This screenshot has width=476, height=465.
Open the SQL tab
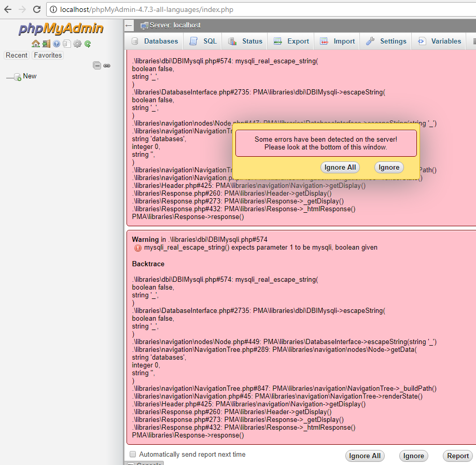pos(203,42)
